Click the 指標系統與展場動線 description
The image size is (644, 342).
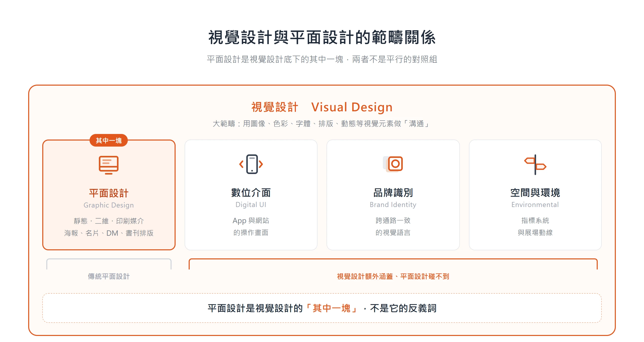point(535,226)
